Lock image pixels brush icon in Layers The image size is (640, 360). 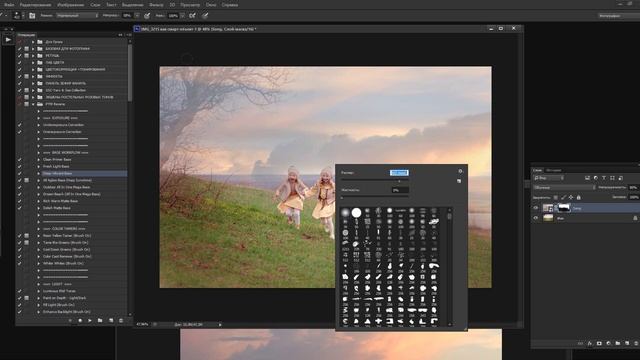(563, 198)
